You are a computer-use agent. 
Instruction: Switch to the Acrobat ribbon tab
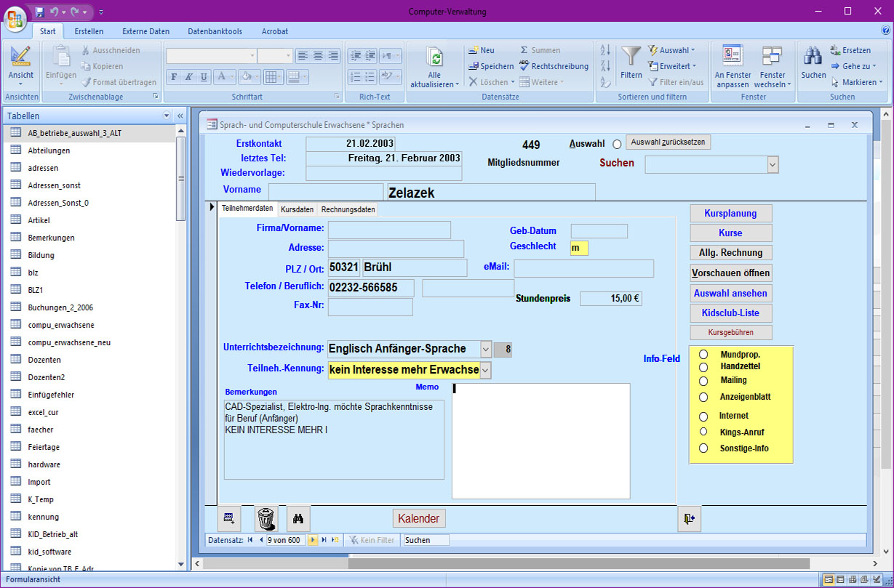click(x=275, y=31)
